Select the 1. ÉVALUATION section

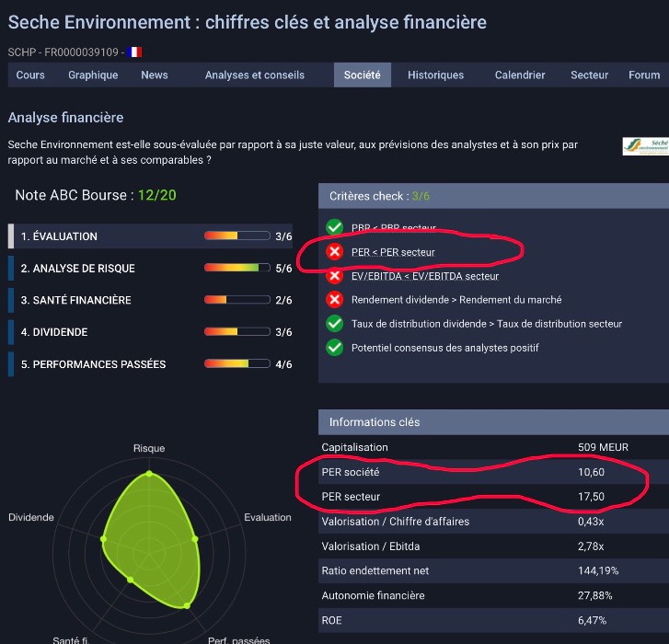pos(150,236)
